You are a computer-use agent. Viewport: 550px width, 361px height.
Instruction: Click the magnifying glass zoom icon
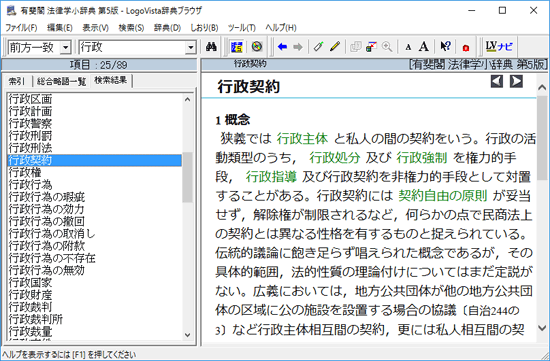coord(387,47)
